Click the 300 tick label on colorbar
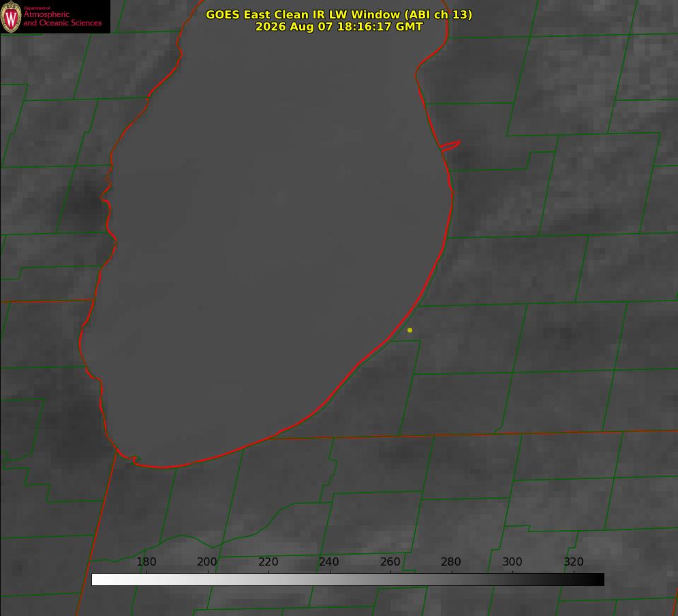 tap(512, 561)
